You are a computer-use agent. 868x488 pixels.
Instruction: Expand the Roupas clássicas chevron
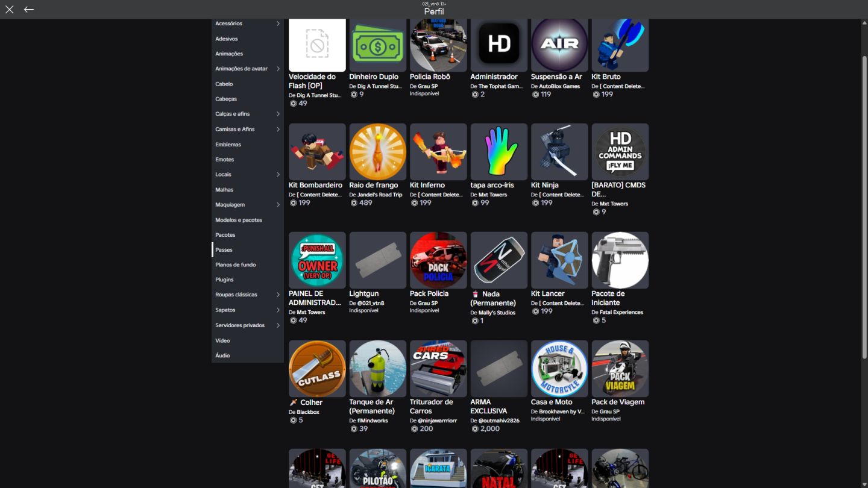[x=278, y=295]
